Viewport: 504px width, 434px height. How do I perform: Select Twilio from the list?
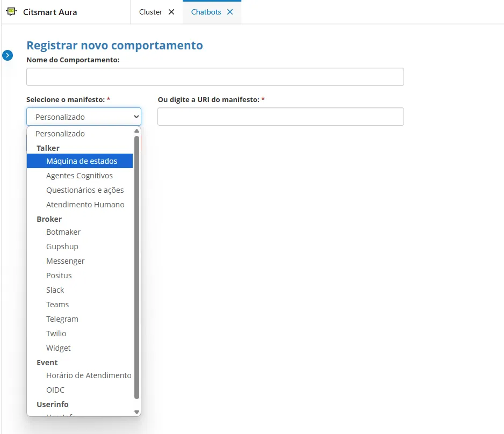80,333
